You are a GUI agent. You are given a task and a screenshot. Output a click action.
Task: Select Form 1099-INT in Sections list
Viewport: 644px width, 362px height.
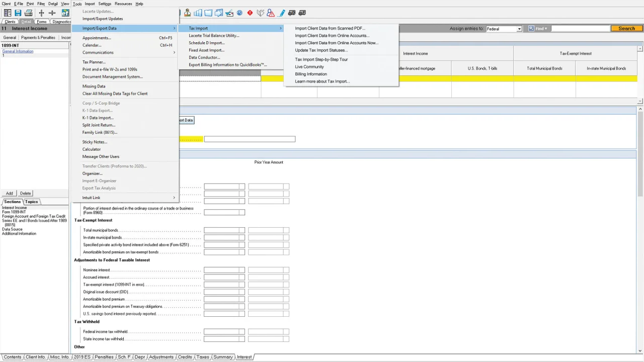[x=14, y=212]
